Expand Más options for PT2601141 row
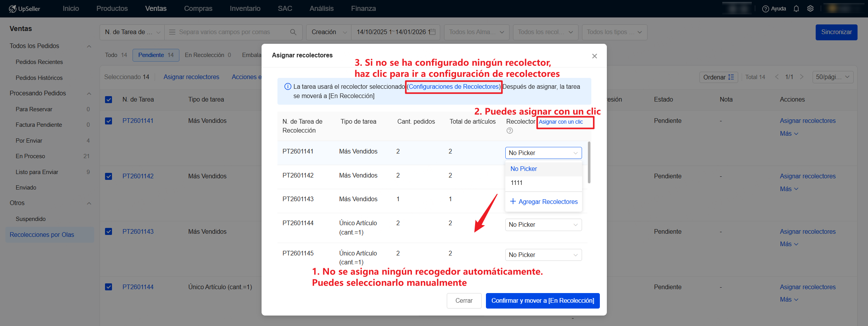 click(x=789, y=133)
